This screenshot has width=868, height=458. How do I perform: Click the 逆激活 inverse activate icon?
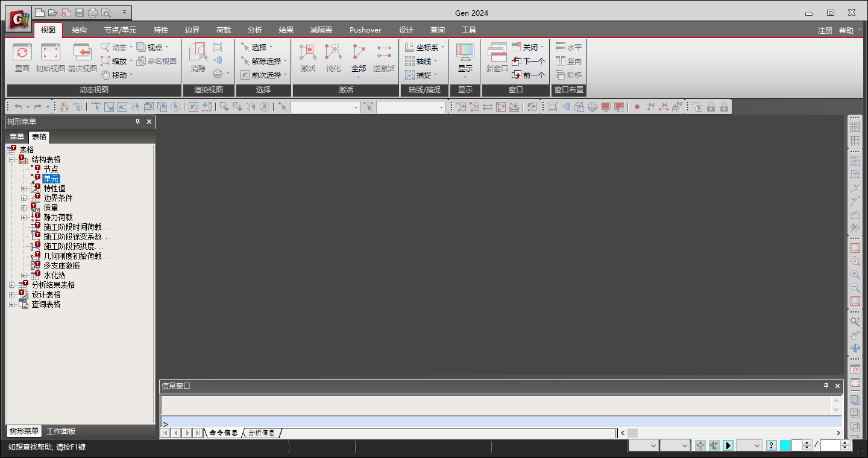(x=384, y=52)
